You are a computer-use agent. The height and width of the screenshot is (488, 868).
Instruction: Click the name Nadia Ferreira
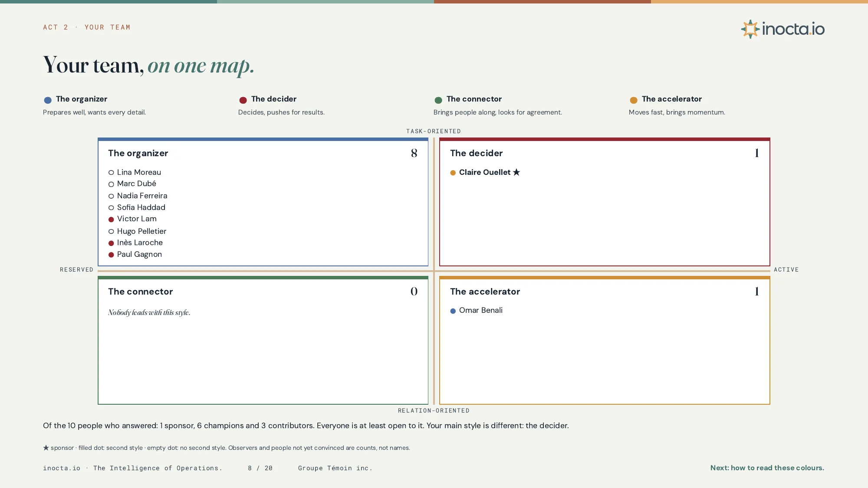(x=142, y=196)
